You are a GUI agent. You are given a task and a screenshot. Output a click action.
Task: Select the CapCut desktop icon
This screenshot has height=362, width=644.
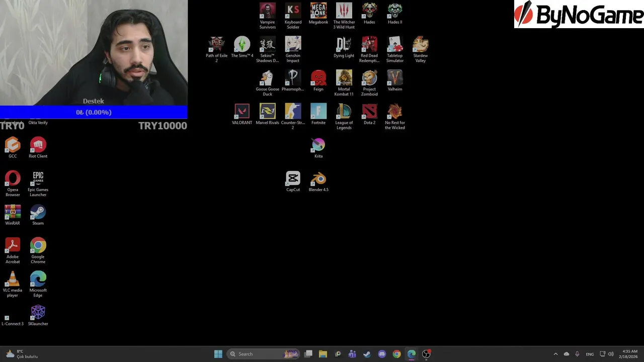tap(293, 181)
